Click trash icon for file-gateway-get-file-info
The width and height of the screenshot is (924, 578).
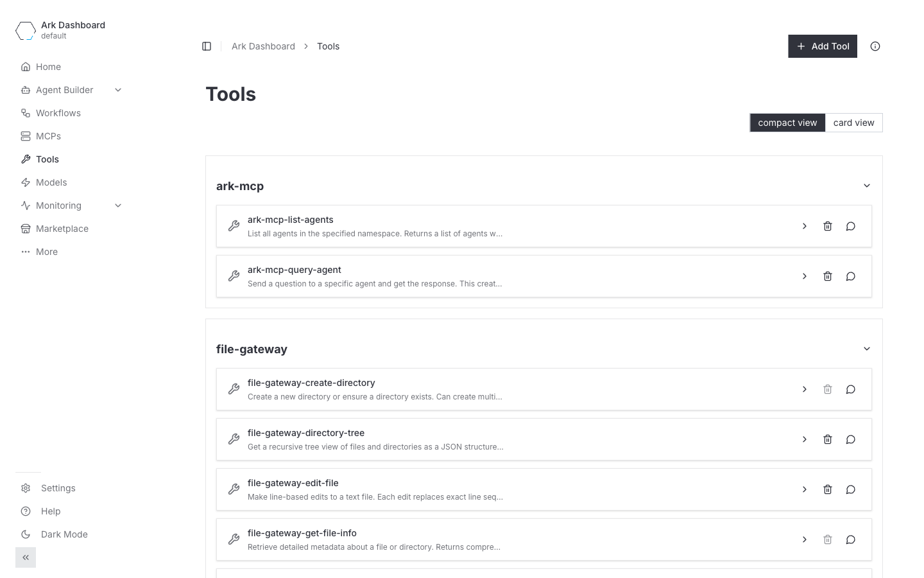(828, 539)
